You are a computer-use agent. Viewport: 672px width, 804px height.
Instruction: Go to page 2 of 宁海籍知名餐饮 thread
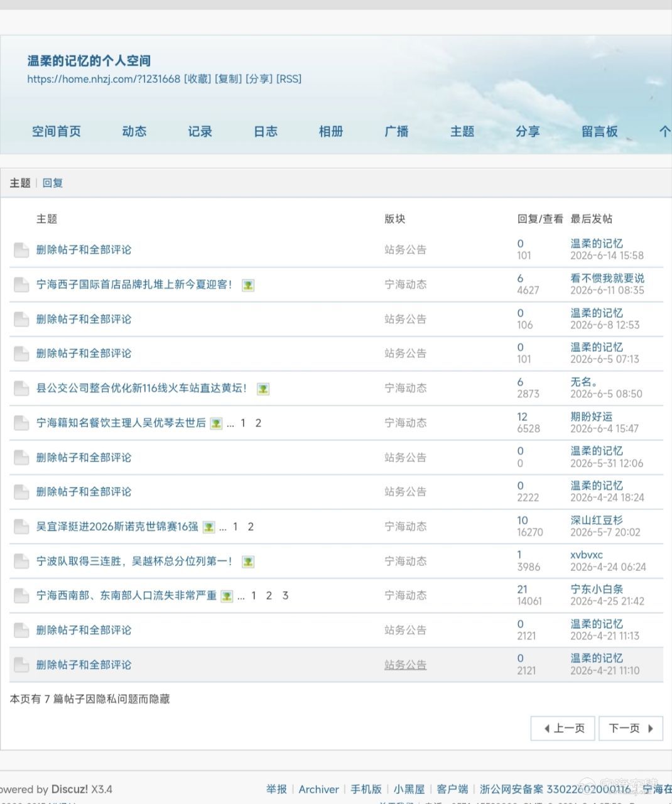pyautogui.click(x=258, y=423)
